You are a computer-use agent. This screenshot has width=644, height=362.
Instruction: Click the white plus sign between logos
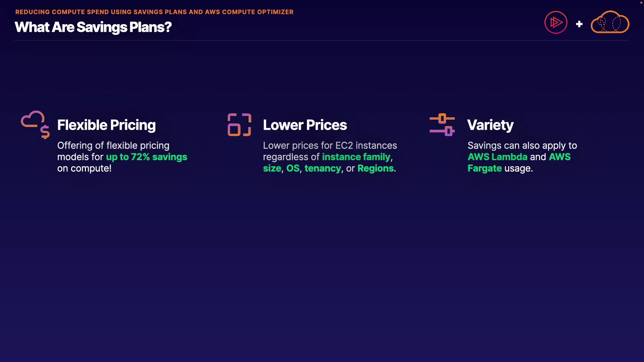point(579,24)
